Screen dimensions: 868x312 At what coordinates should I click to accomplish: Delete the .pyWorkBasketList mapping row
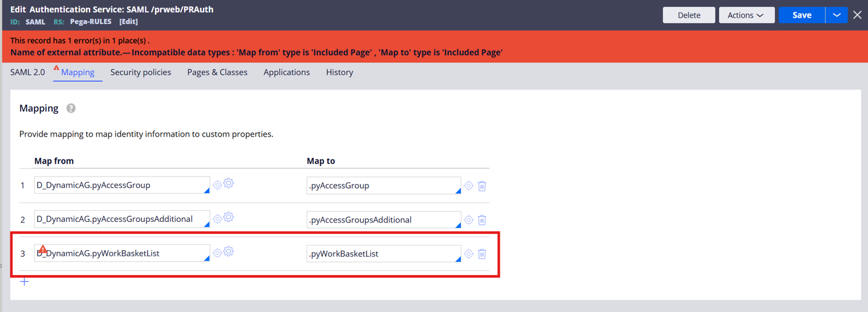pos(482,254)
